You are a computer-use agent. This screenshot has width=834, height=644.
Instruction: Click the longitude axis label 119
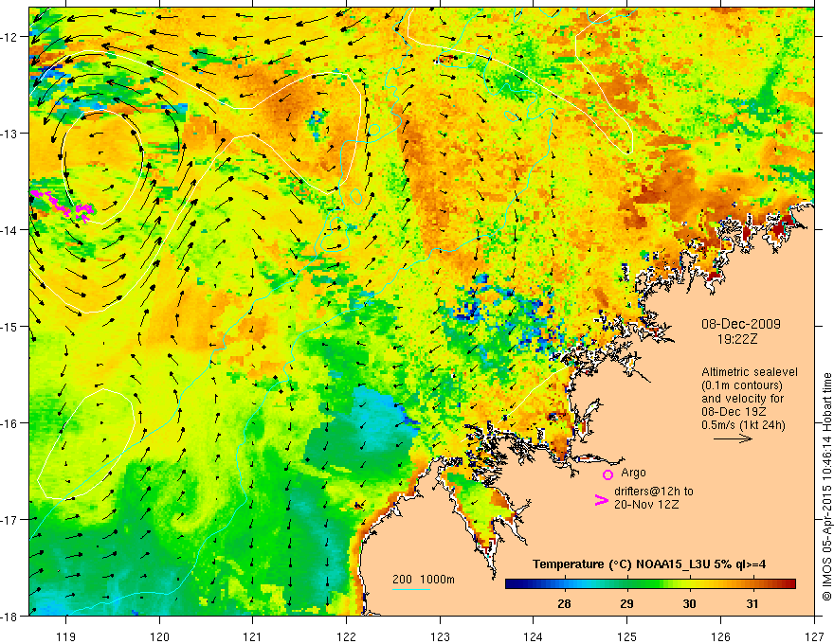66,636
